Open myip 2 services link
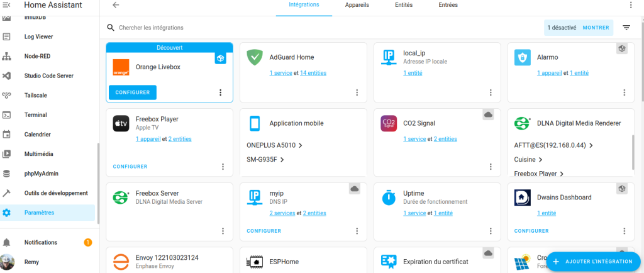Image resolution: width=644 pixels, height=273 pixels. click(282, 213)
